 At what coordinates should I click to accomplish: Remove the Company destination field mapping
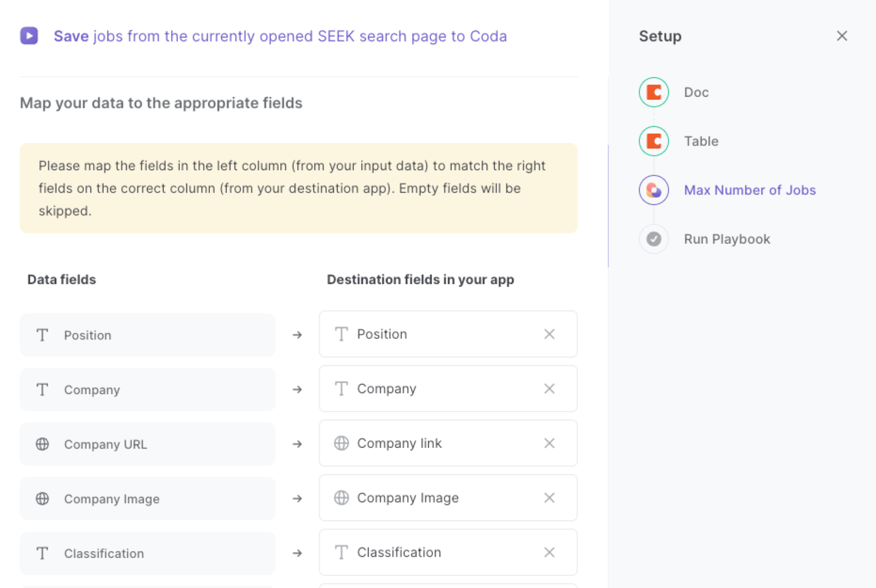(549, 389)
